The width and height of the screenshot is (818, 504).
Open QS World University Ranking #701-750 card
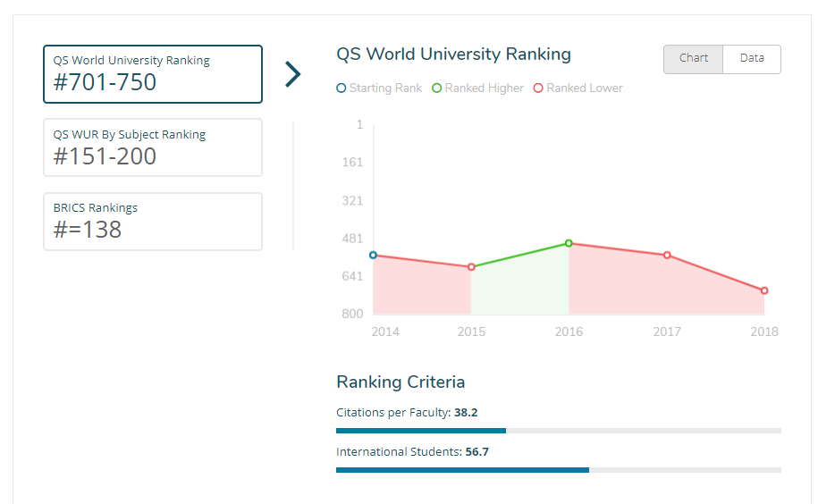coord(153,74)
